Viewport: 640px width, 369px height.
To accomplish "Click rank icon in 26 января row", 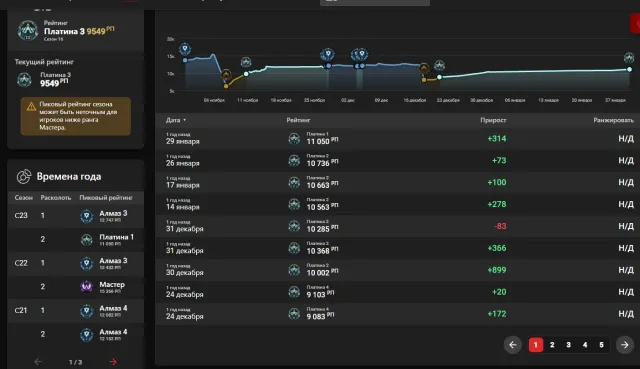I will pyautogui.click(x=294, y=161).
